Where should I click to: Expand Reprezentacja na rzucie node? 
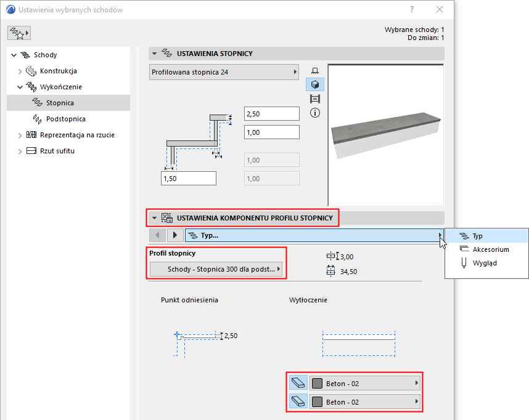pos(20,135)
